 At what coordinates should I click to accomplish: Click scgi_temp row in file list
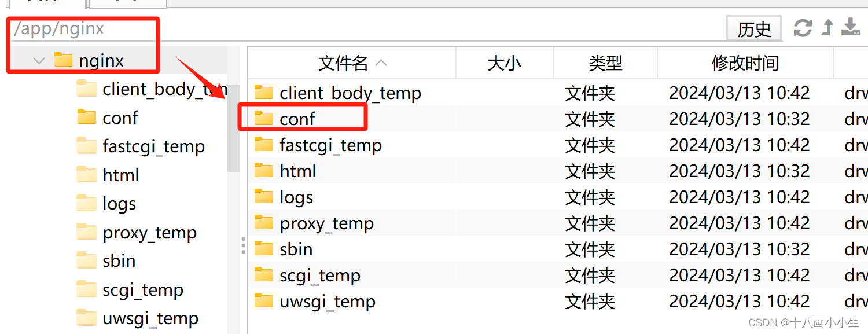pos(558,275)
